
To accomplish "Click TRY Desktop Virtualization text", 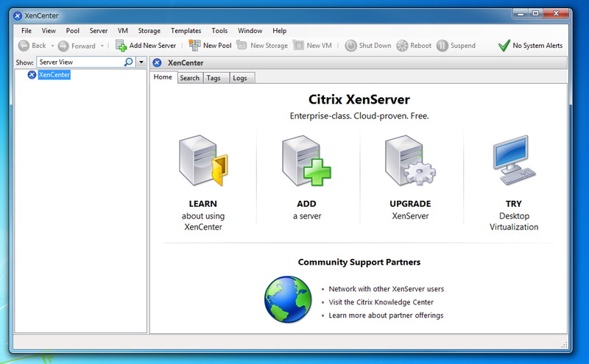I will click(514, 215).
